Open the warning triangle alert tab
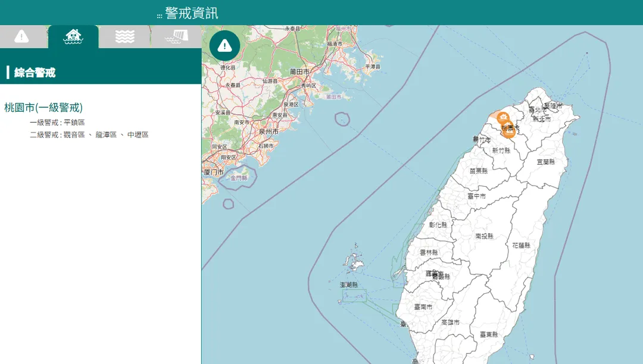The width and height of the screenshot is (643, 364). [21, 36]
